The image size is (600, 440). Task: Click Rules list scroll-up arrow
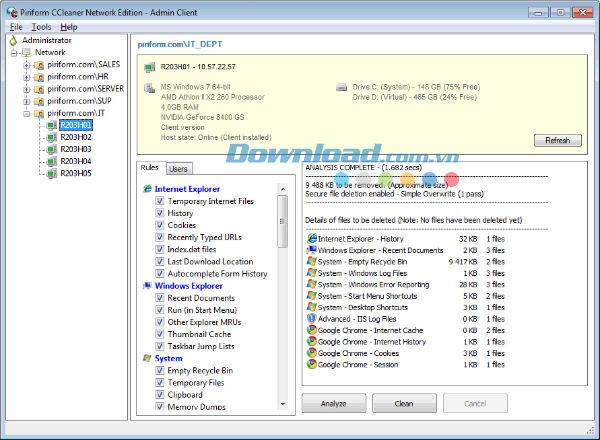tap(283, 189)
